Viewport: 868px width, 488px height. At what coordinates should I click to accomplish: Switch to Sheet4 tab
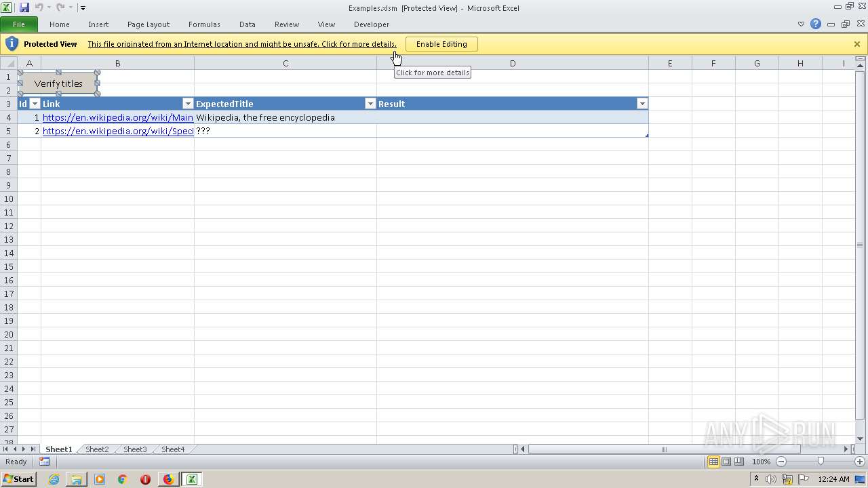tap(173, 449)
